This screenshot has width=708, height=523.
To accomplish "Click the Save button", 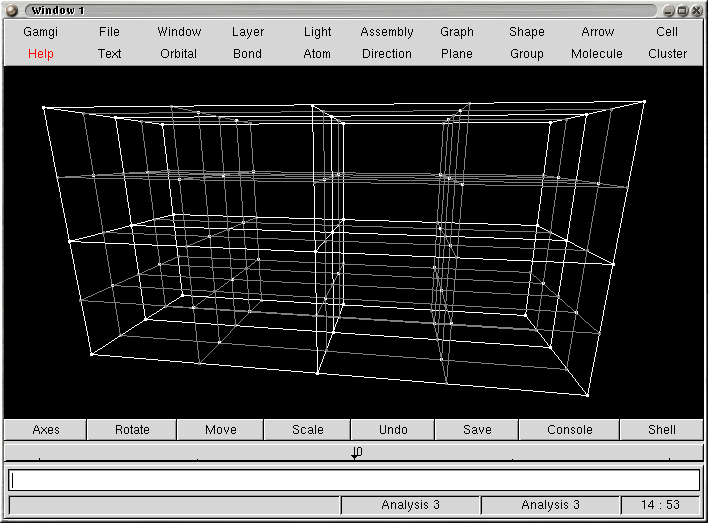I will coord(477,430).
